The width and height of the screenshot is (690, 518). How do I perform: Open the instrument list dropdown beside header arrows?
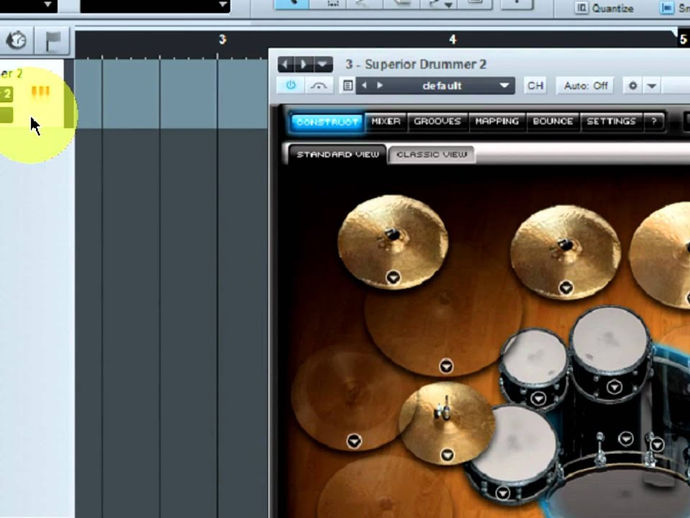coord(323,65)
